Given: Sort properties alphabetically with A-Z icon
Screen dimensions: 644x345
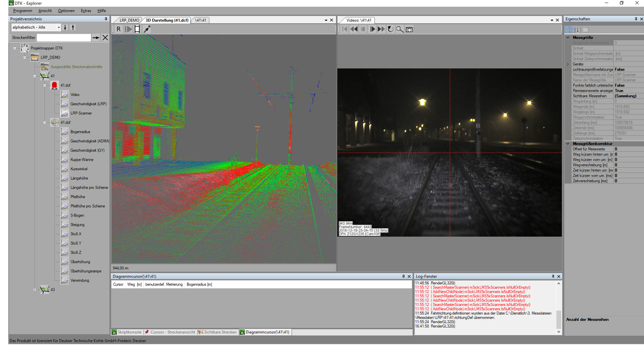Looking at the screenshot, I should (x=577, y=30).
